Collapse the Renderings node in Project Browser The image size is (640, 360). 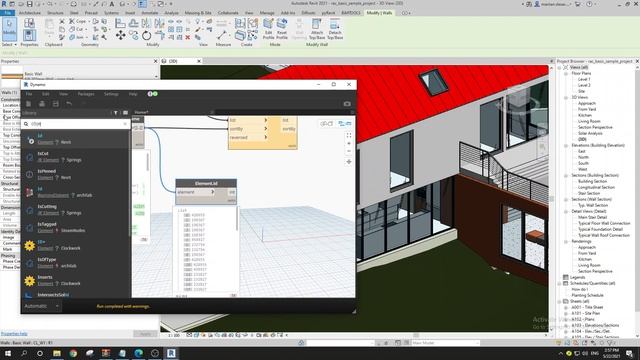coord(566,241)
